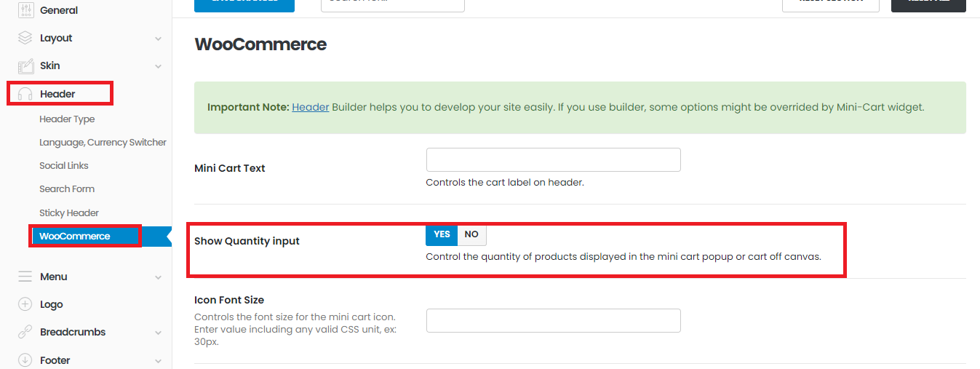
Task: Enable Show Quantity input with YES
Action: click(x=442, y=234)
